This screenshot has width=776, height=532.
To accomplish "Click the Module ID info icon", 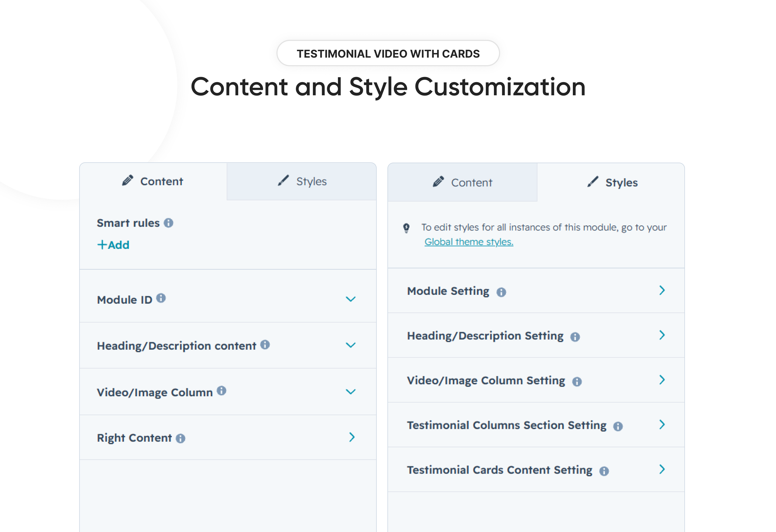I will point(161,298).
